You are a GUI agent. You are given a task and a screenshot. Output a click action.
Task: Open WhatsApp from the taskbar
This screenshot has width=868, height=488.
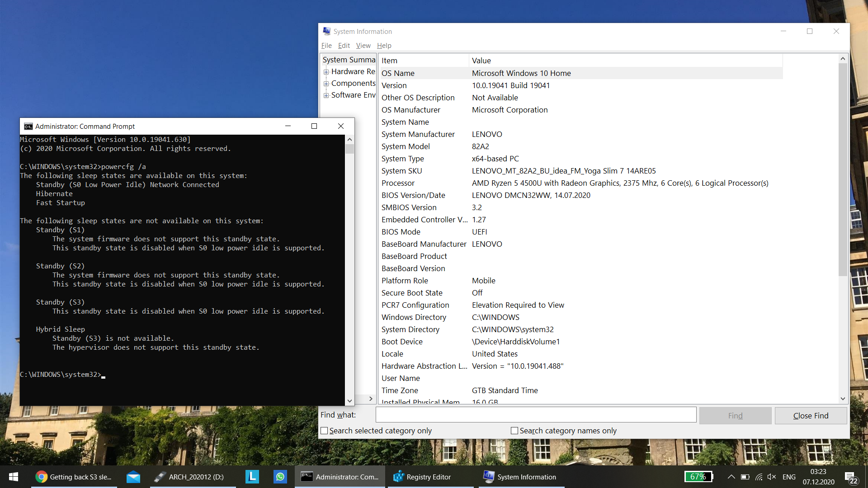(x=280, y=477)
